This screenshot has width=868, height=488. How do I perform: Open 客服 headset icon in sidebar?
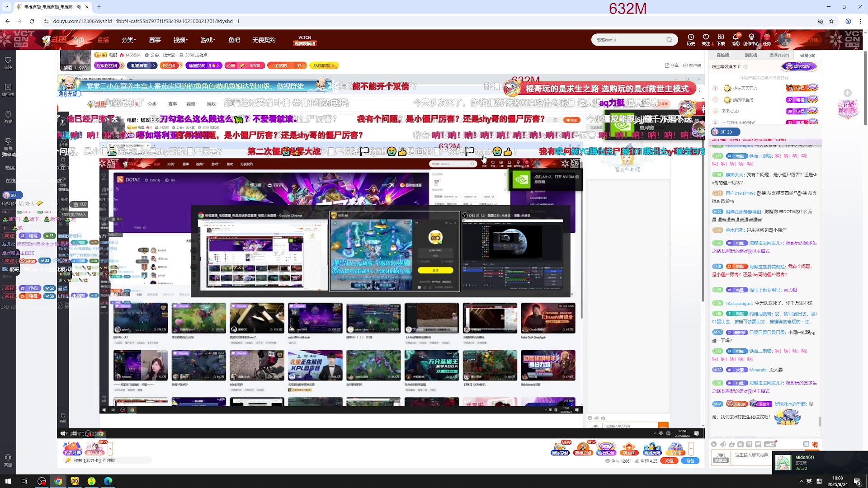coord(8,460)
